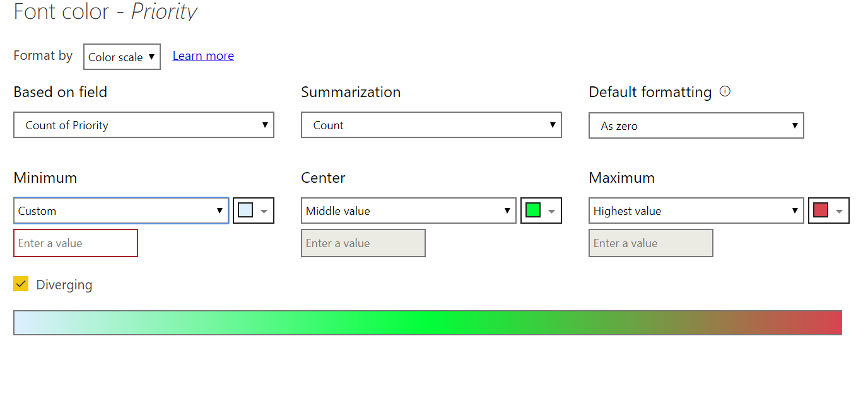This screenshot has width=868, height=416.
Task: Click the Format by label
Action: (43, 55)
